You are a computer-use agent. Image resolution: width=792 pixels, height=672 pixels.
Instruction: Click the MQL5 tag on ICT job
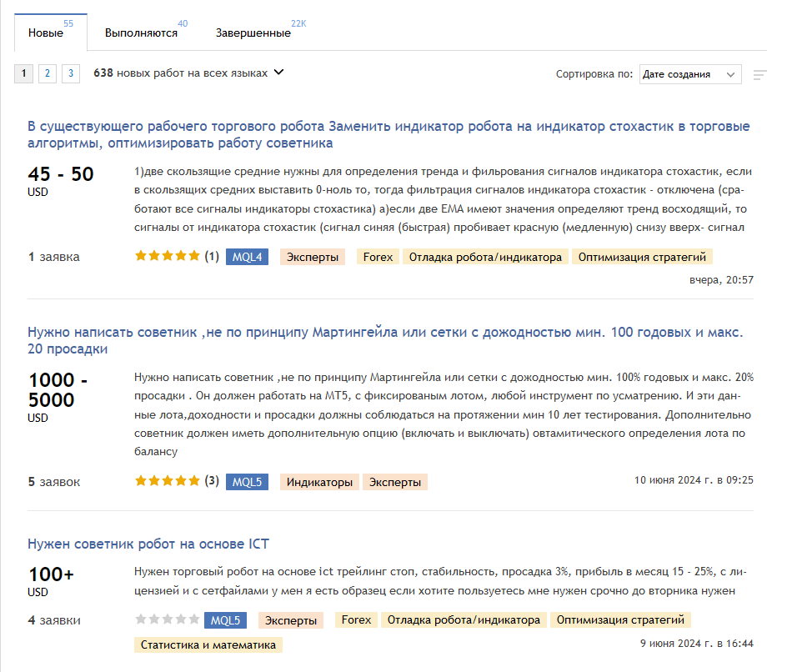pyautogui.click(x=225, y=620)
